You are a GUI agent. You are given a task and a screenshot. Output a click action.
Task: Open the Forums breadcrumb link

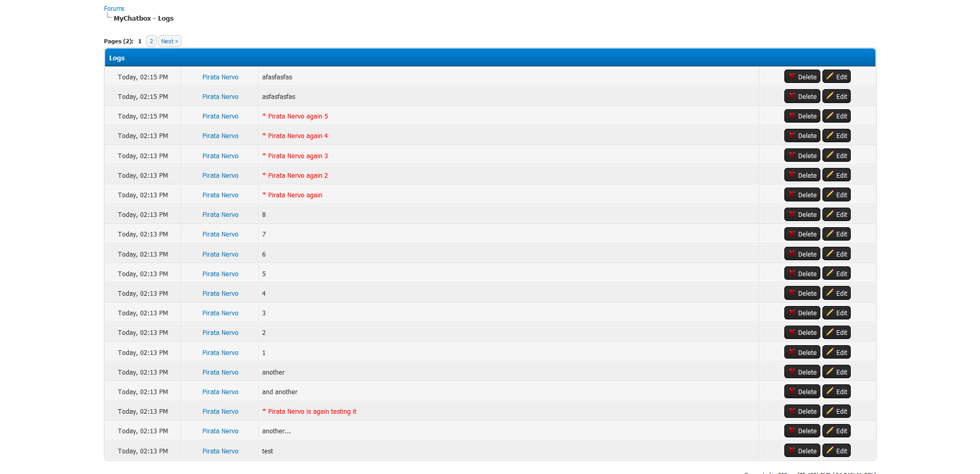coord(114,9)
